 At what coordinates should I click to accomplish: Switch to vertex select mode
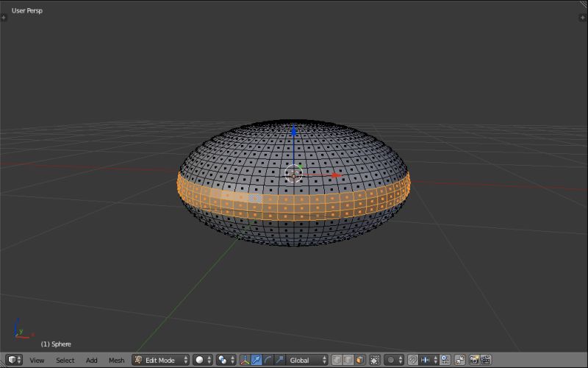click(x=337, y=360)
